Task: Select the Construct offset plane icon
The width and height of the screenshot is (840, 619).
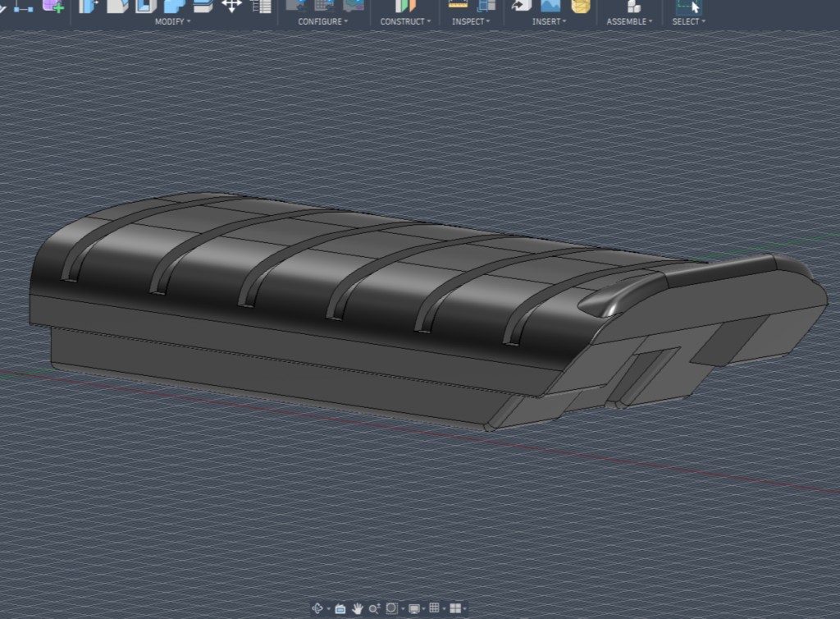Action: [x=405, y=6]
